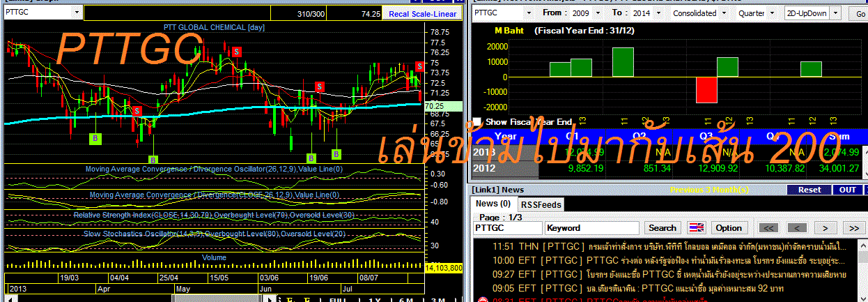Switch to the News (0) tab
The image size is (868, 302).
click(493, 204)
